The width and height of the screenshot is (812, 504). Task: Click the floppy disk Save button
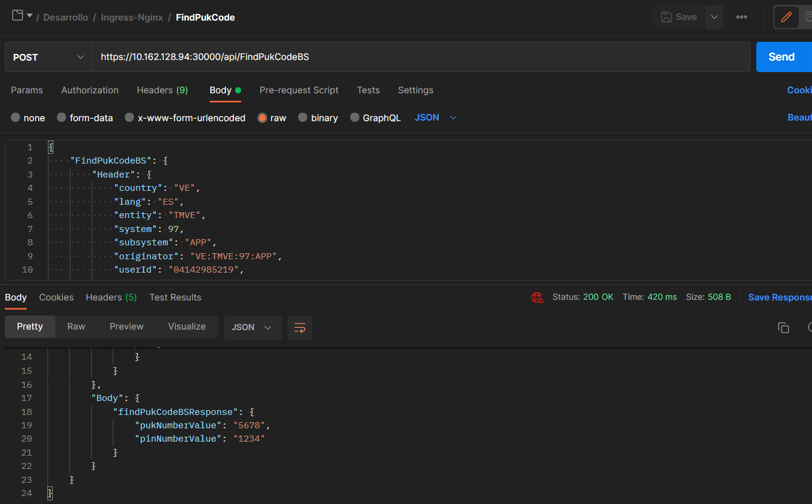(x=679, y=17)
